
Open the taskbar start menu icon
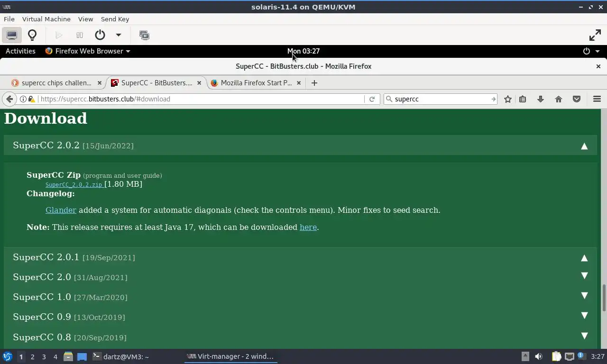[x=7, y=356]
